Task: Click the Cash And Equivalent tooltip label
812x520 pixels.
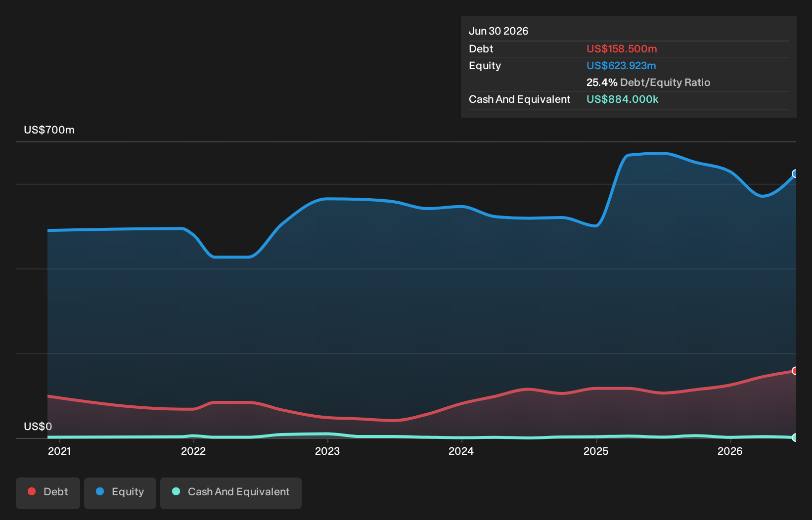Action: tap(520, 99)
